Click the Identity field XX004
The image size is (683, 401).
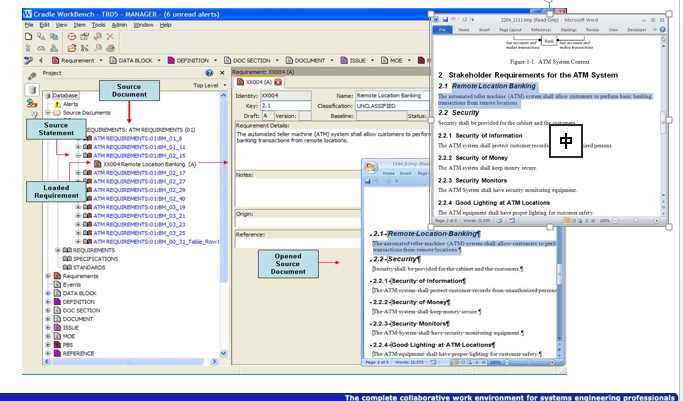286,95
